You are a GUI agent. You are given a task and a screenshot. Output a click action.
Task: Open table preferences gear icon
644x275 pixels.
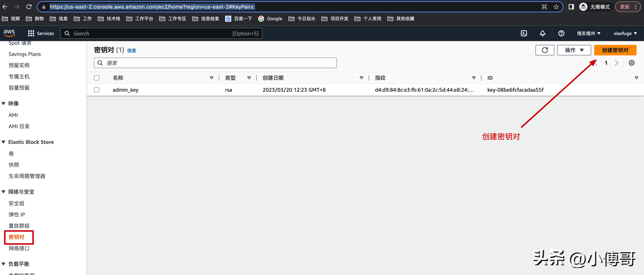coord(631,63)
